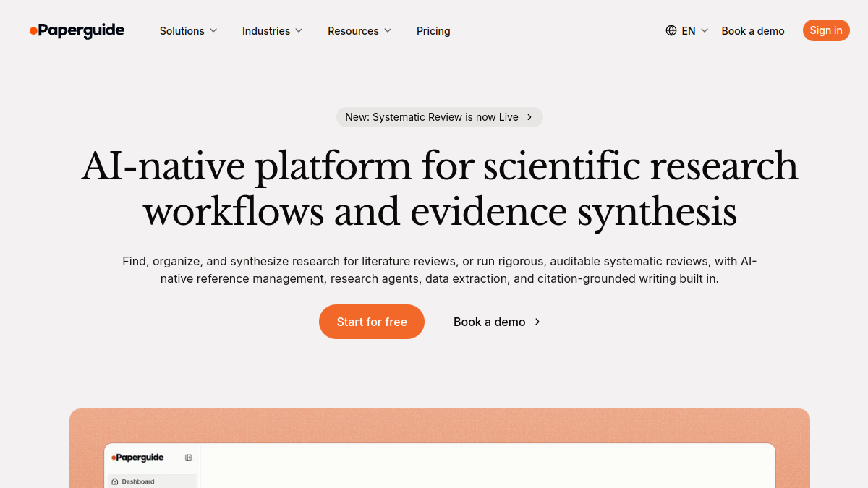
Task: Click the arrow icon next to Book a demo
Action: coord(537,322)
